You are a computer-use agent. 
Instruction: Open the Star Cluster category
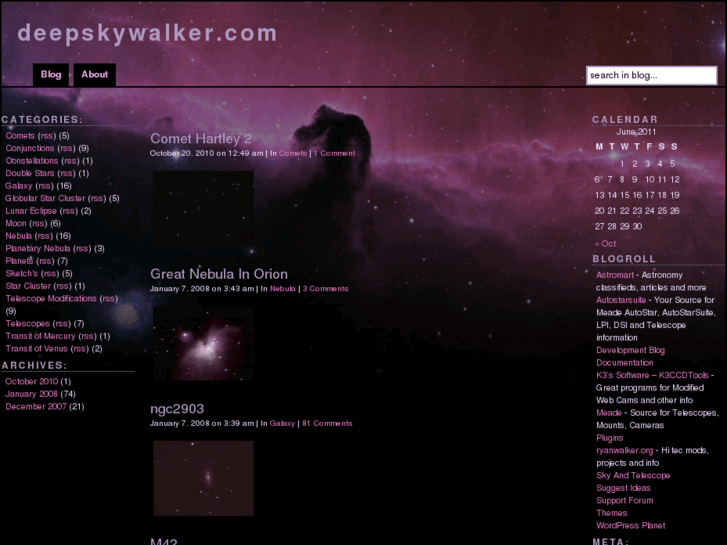(x=28, y=286)
